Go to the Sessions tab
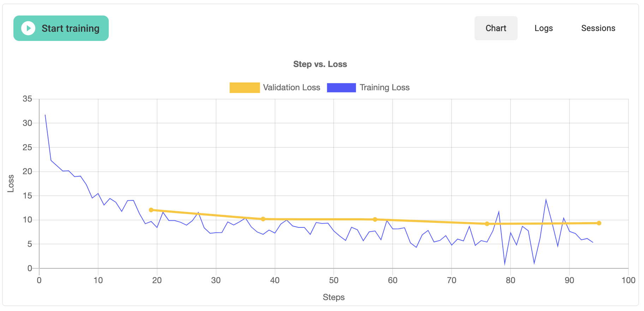Viewport: 644px width, 311px height. click(598, 28)
